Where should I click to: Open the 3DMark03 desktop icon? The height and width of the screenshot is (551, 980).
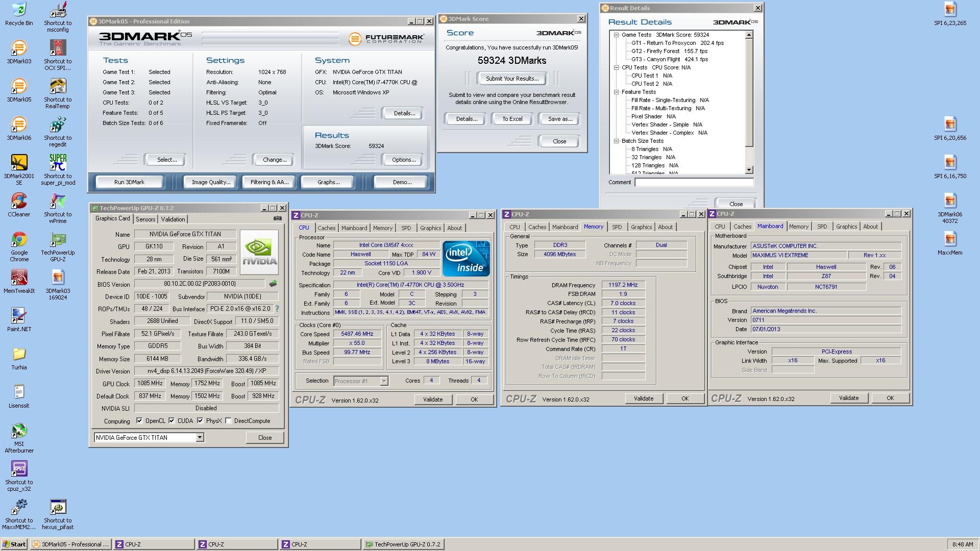19,53
